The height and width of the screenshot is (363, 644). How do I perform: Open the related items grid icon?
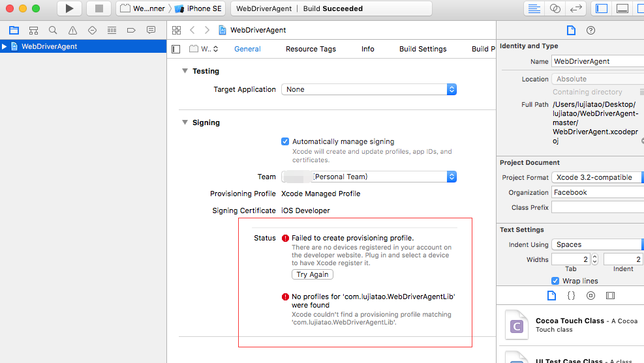[177, 30]
